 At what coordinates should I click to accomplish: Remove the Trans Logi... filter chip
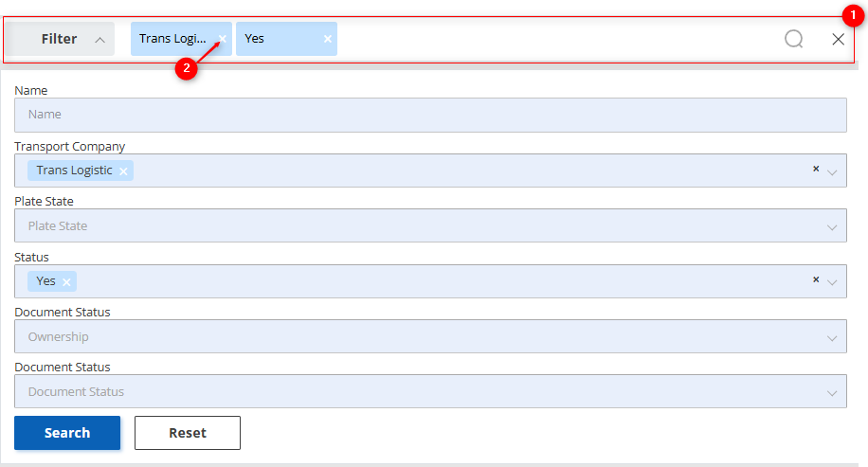point(222,39)
